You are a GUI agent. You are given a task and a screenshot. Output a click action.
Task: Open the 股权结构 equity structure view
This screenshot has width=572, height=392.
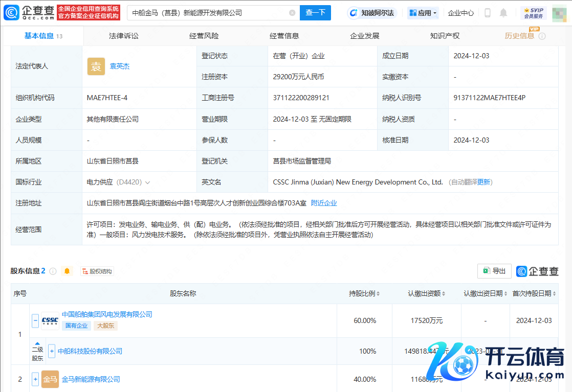(x=97, y=271)
